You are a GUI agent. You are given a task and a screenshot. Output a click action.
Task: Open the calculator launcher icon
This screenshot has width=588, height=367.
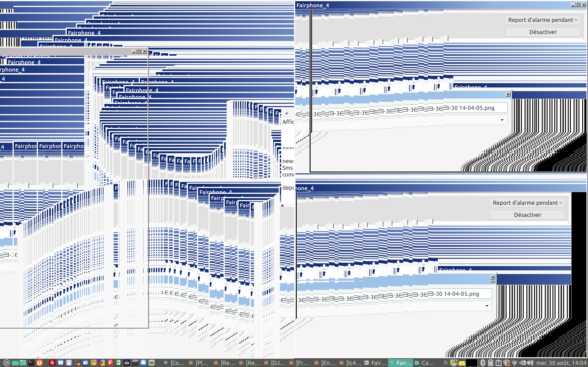[77, 363]
